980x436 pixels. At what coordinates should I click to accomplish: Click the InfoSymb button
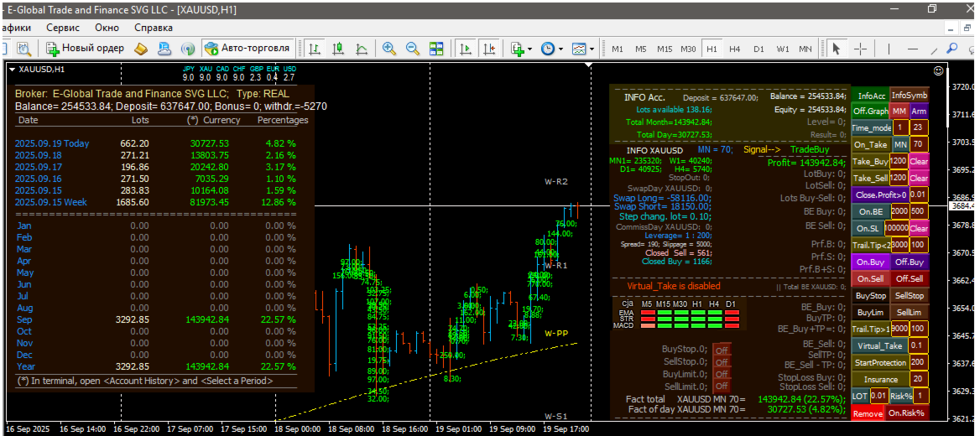point(910,95)
